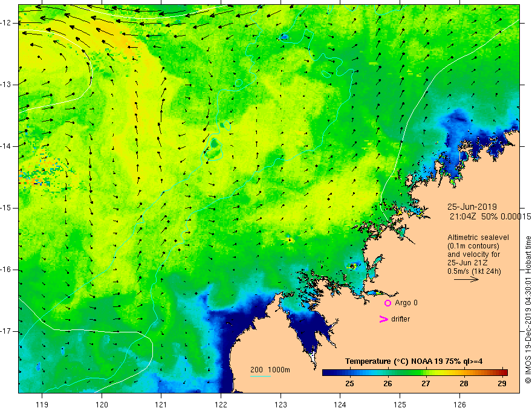Click the '200 1000m' depth contour label

pos(270,370)
